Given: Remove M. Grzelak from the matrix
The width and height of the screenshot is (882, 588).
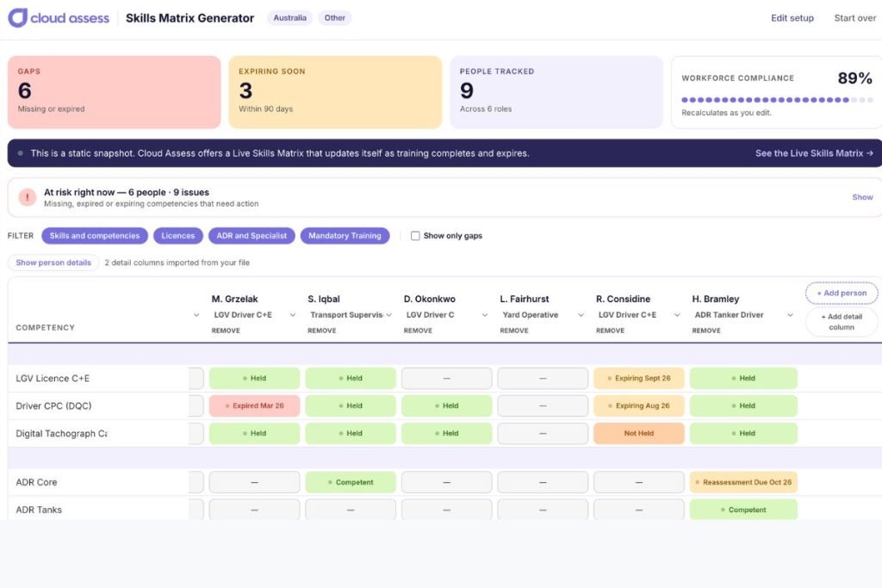Looking at the screenshot, I should (x=226, y=331).
